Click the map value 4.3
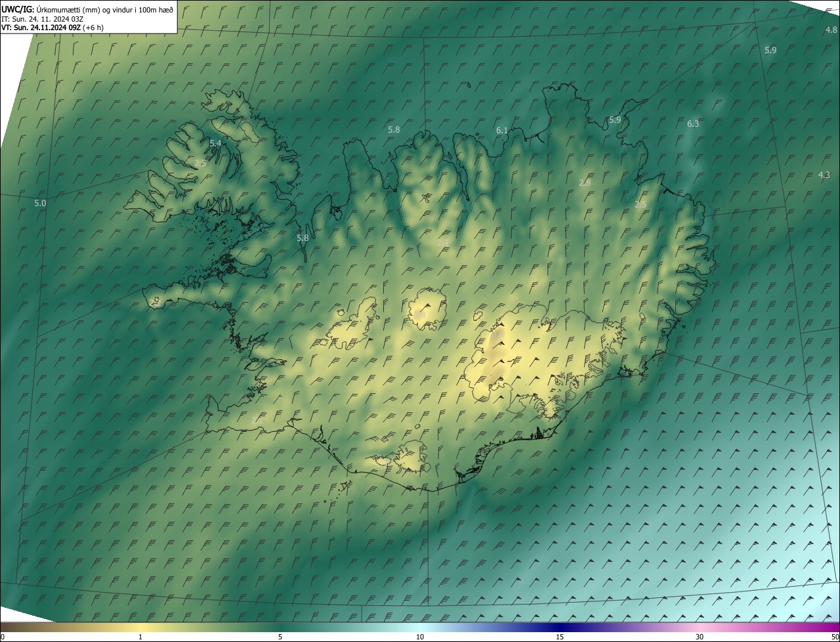The image size is (840, 642). click(x=824, y=175)
